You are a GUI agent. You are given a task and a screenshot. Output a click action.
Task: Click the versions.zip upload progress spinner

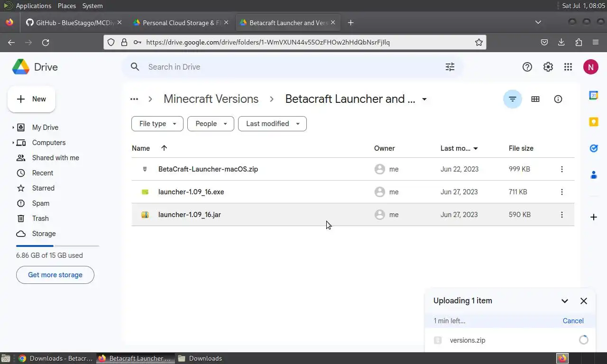(x=584, y=340)
